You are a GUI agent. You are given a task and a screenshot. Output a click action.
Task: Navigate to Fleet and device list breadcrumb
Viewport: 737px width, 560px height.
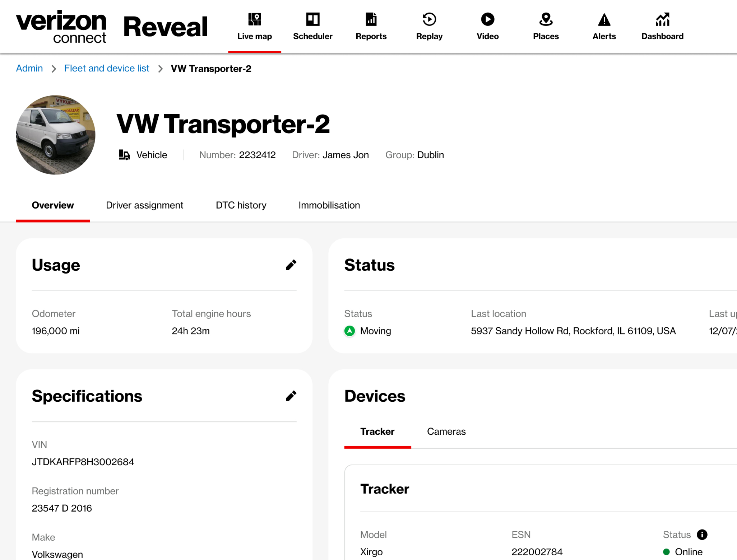point(107,68)
